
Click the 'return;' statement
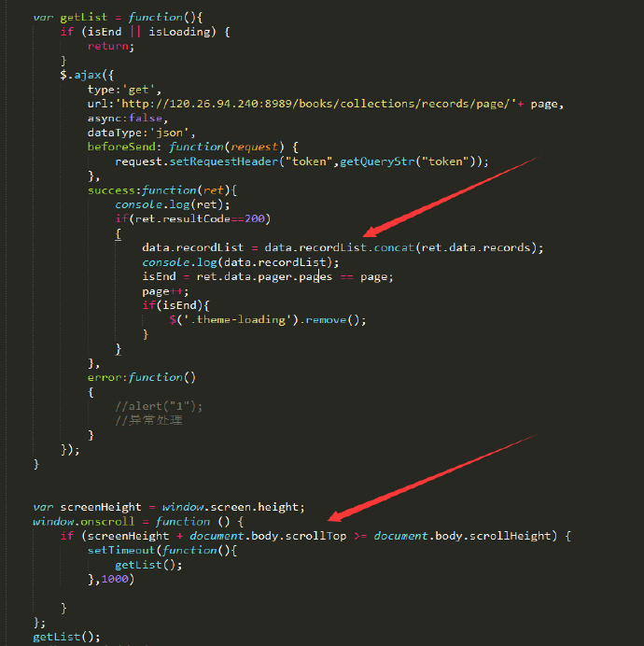(x=111, y=46)
